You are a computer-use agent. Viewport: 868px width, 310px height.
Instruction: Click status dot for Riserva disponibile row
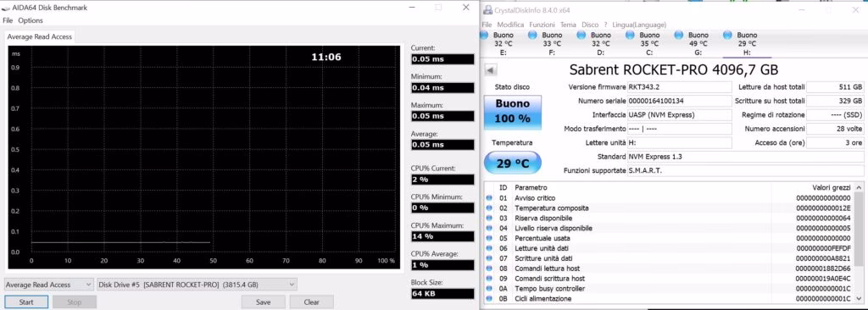pyautogui.click(x=489, y=219)
